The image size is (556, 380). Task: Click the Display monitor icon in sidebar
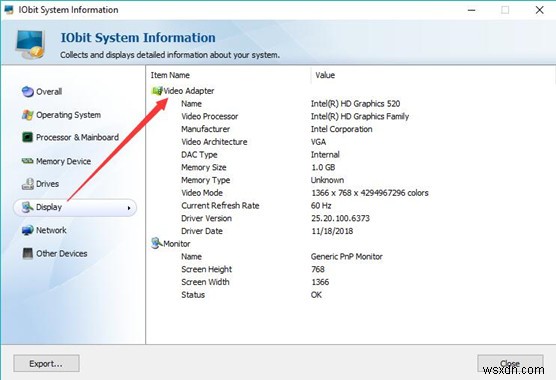27,207
